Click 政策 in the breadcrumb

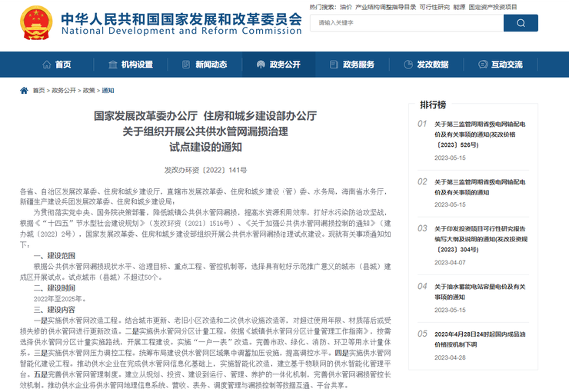(89, 91)
